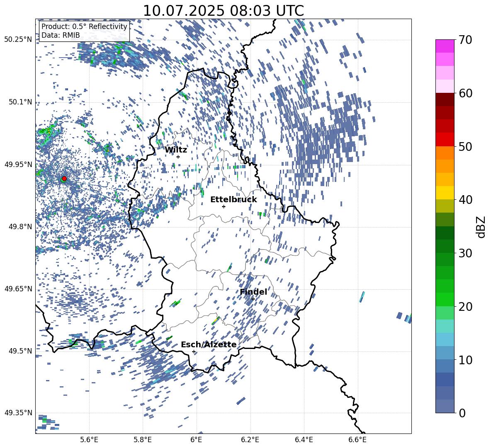Click the 5.8°E longitude label

point(143,440)
